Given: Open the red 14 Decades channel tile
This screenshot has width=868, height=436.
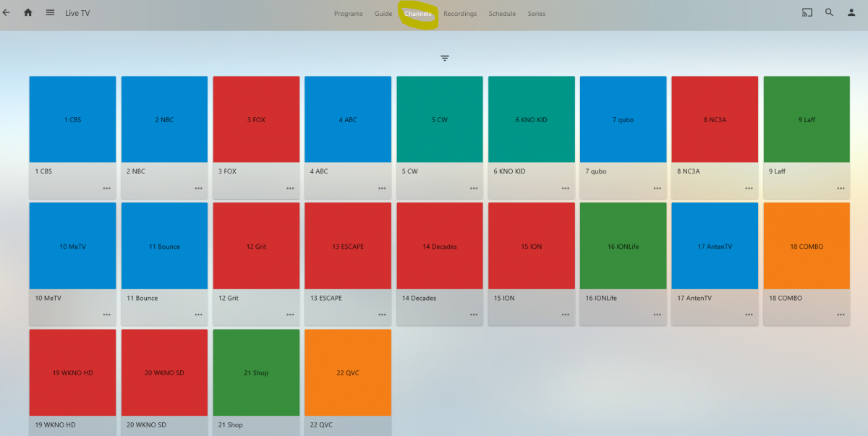Looking at the screenshot, I should point(440,246).
